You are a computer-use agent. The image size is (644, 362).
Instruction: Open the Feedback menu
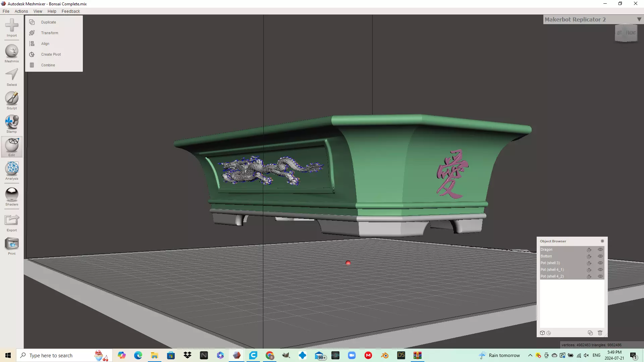(x=71, y=11)
